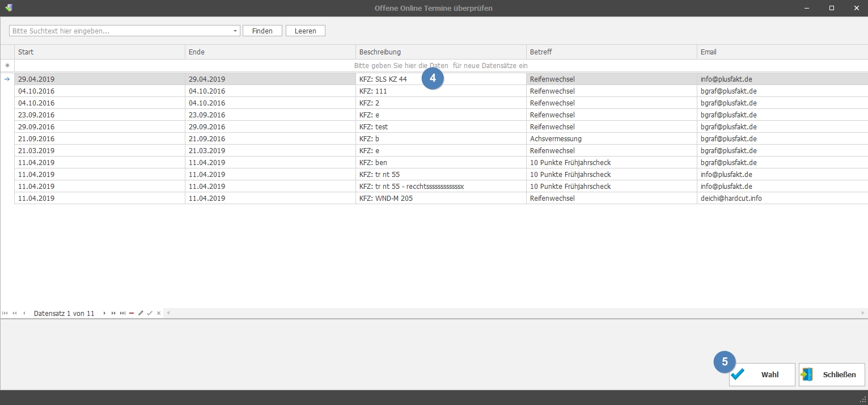Go to first record in navigator
This screenshot has width=868, height=405.
pyautogui.click(x=5, y=313)
